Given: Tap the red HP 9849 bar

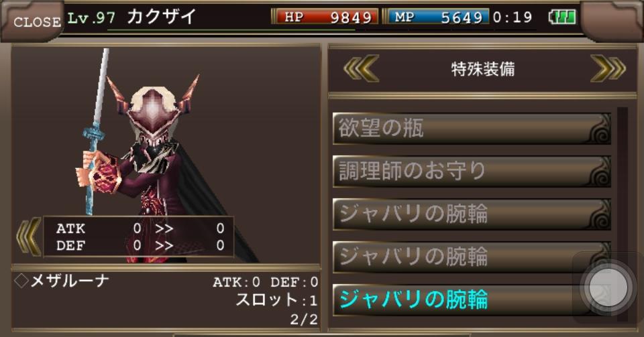Looking at the screenshot, I should [326, 17].
